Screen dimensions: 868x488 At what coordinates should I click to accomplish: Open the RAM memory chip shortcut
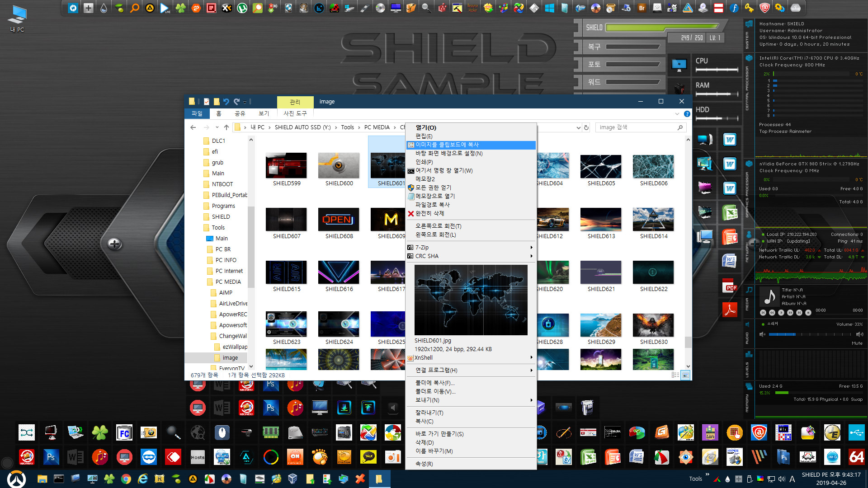(x=271, y=433)
